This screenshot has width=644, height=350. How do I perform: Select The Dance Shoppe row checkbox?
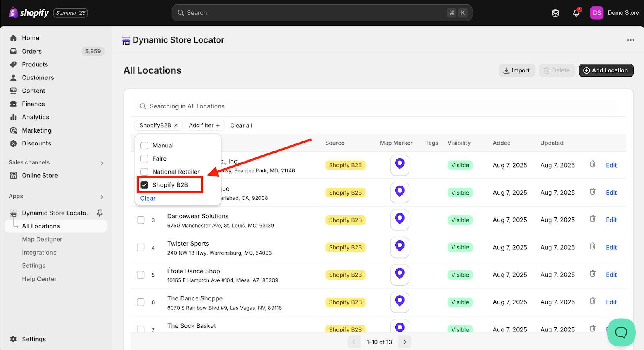point(141,302)
